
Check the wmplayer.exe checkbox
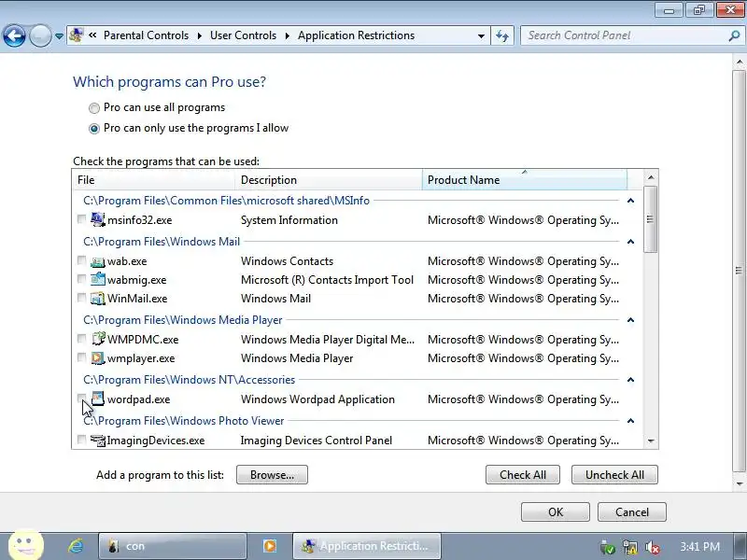click(81, 357)
